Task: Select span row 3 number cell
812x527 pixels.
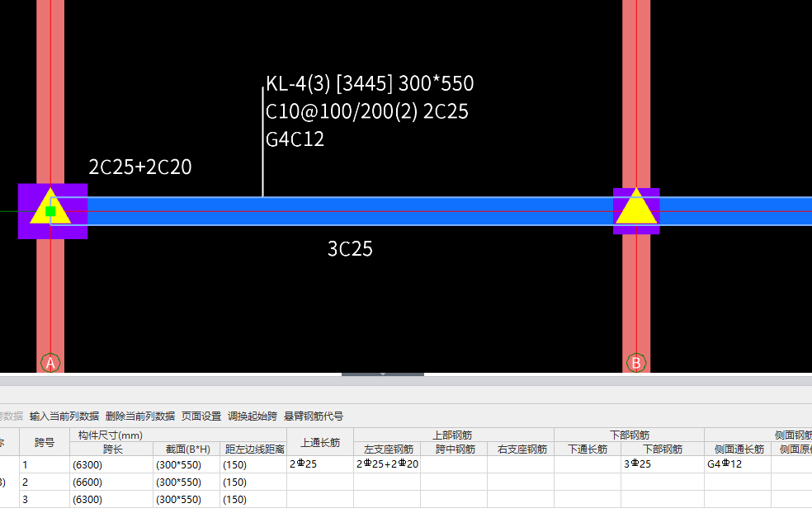Action: pos(45,499)
